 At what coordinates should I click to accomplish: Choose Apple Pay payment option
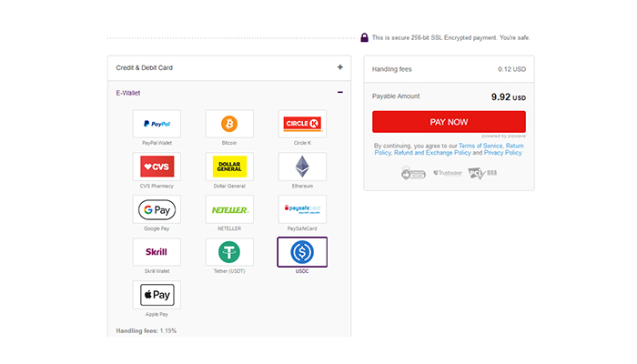157,295
